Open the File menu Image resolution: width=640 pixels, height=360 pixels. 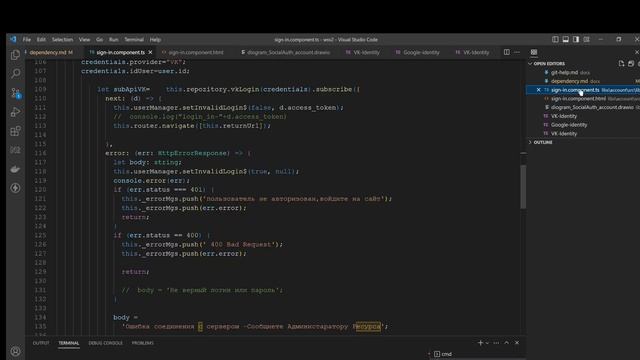coord(27,40)
